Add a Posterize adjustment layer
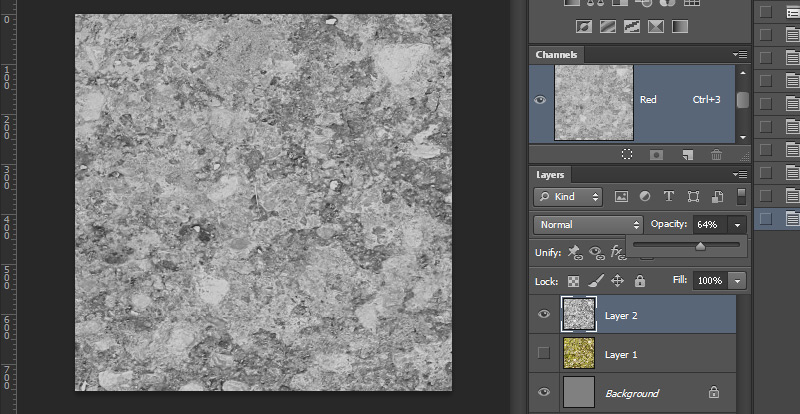The image size is (800, 414). (x=607, y=26)
